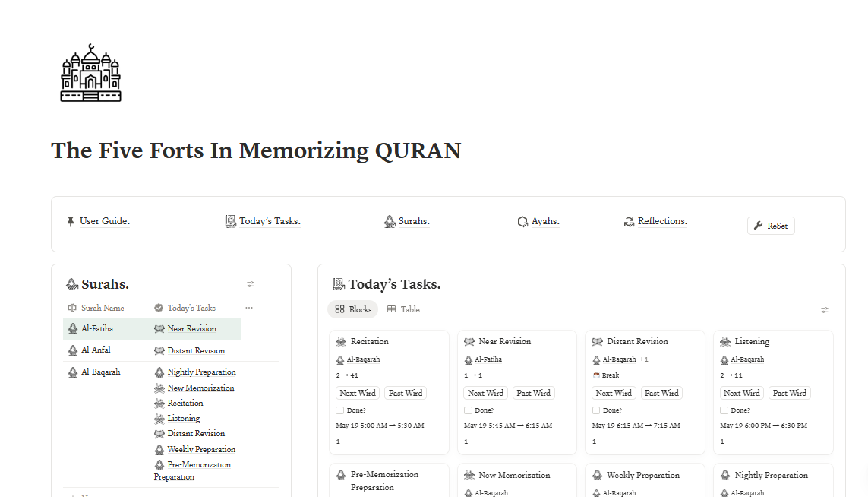Open New Memorization task in Al-Baqarah row
The width and height of the screenshot is (868, 497).
[201, 388]
